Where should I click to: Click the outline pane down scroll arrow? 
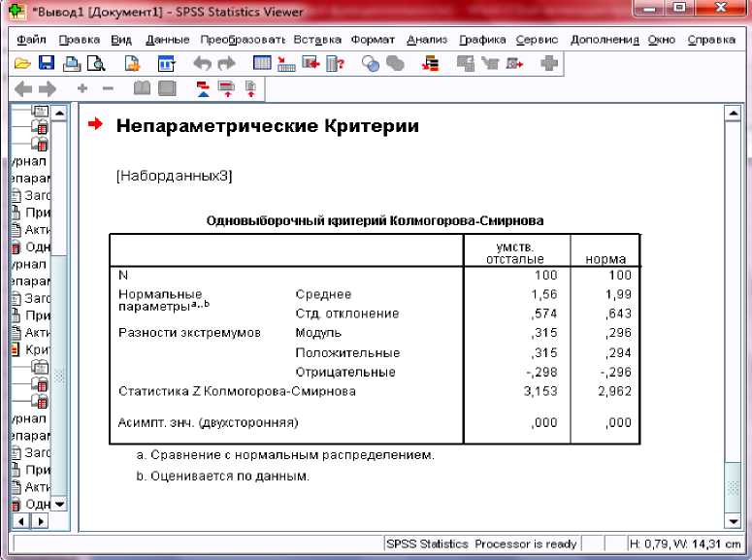(59, 504)
